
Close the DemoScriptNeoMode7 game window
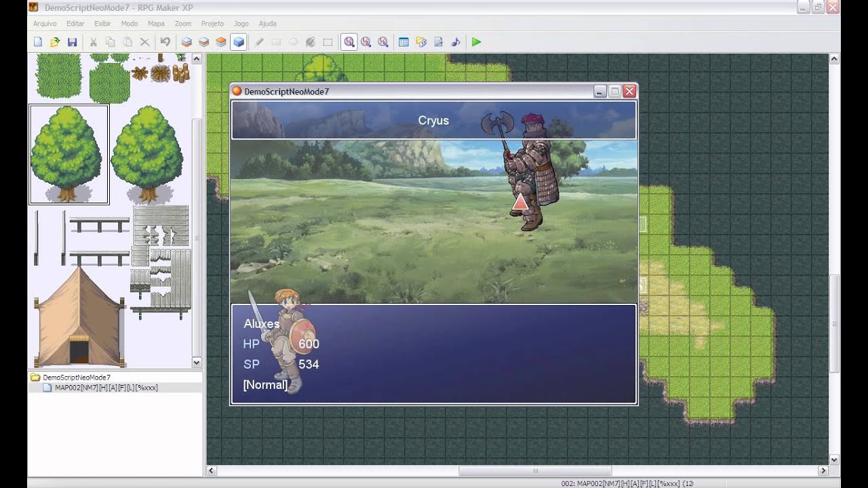(629, 91)
